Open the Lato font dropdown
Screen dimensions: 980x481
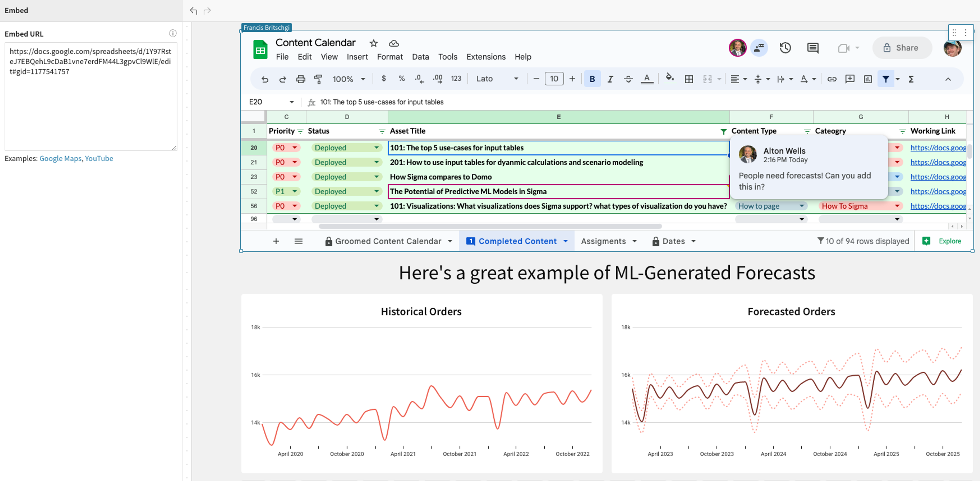497,79
